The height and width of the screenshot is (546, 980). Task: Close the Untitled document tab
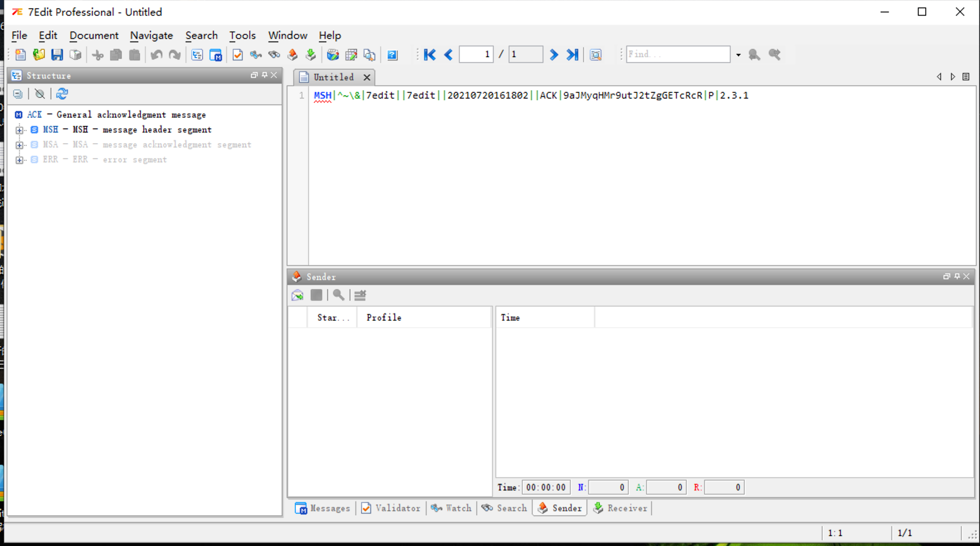367,77
